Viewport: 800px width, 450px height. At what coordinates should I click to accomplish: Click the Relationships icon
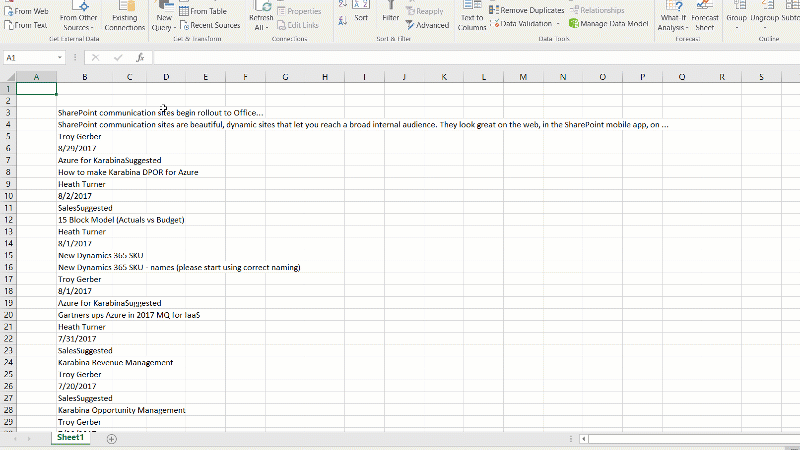pos(574,10)
